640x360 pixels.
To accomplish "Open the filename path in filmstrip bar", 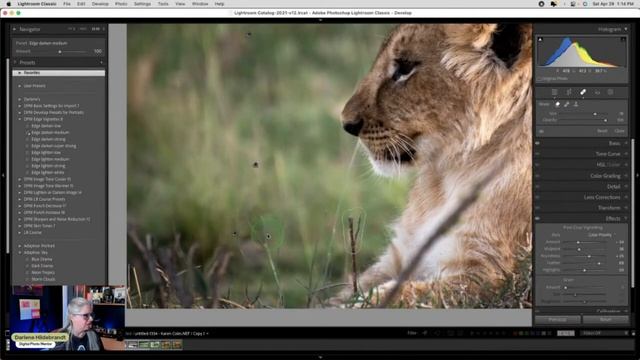I will click(x=171, y=333).
